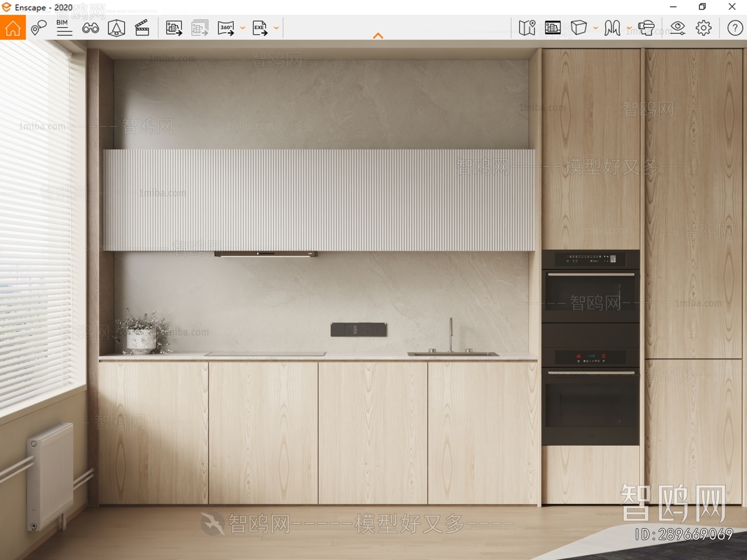Open Manage Views binoculars icon

(90, 28)
